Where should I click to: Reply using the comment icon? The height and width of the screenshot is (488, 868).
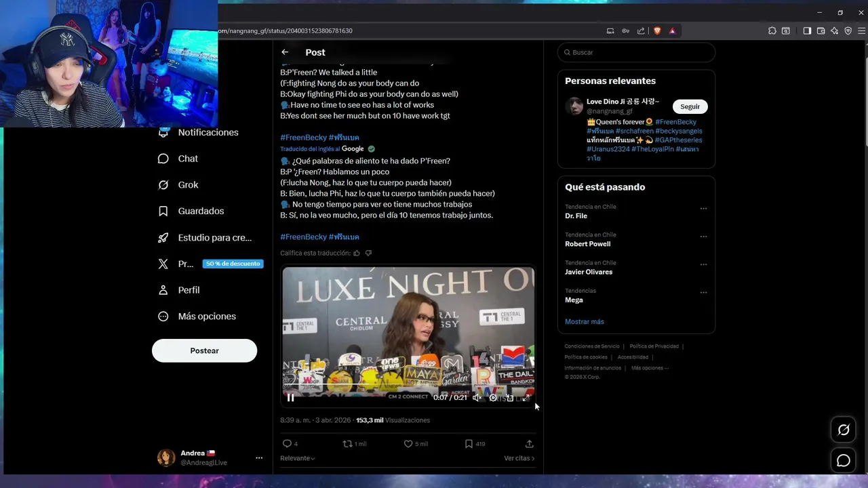click(287, 444)
